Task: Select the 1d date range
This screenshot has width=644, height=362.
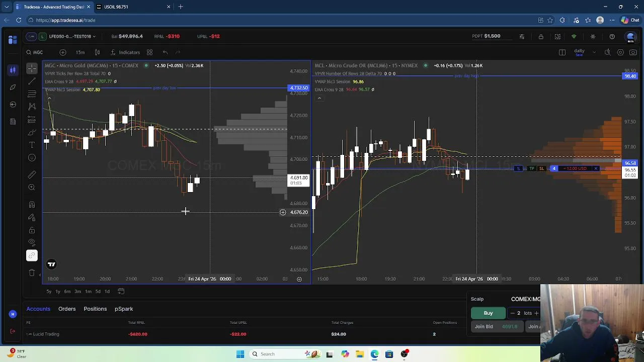Action: tap(107, 291)
